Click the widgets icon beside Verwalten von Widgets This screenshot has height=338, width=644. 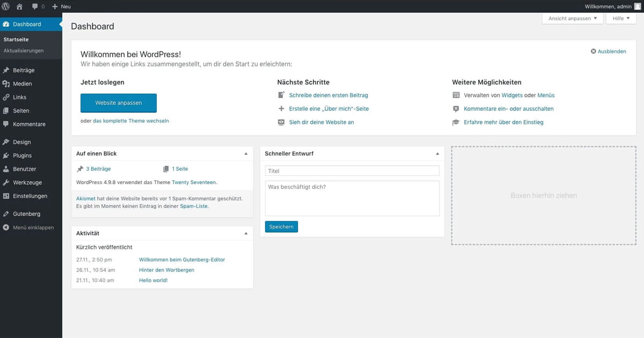(x=456, y=95)
